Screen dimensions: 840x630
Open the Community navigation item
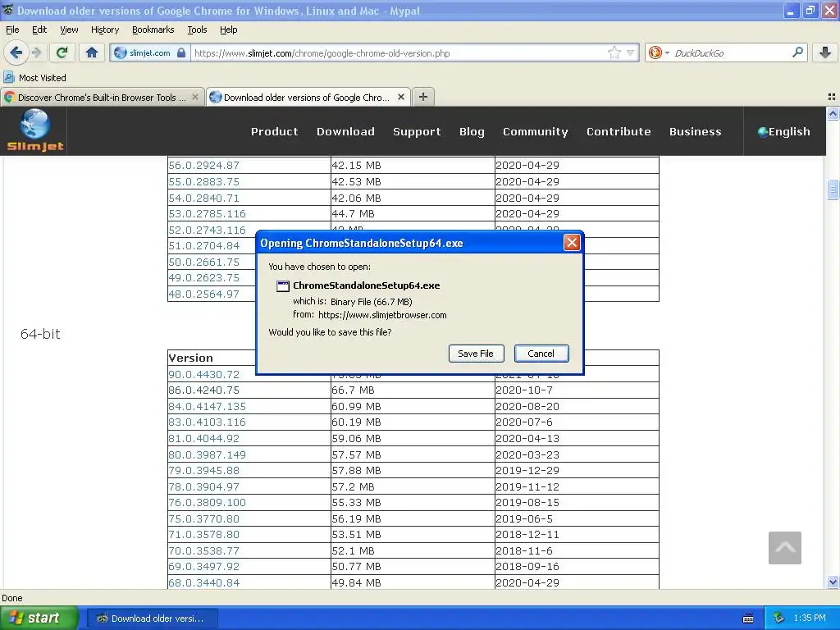(x=535, y=131)
